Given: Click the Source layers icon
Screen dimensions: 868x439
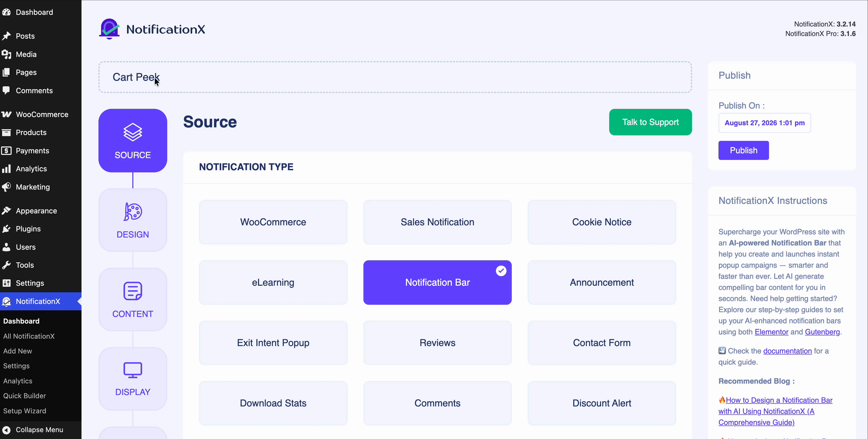Looking at the screenshot, I should 133,132.
